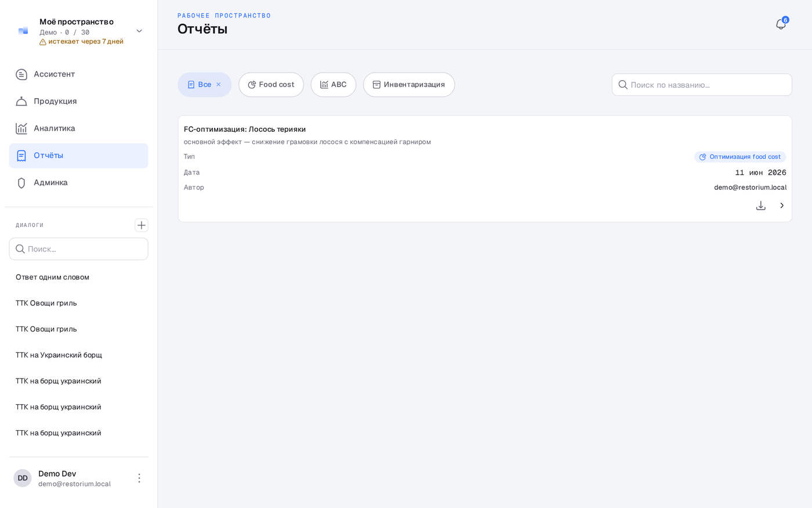Screen dimensions: 812x508
Task: Filter reports by Food cost
Action: click(271, 85)
